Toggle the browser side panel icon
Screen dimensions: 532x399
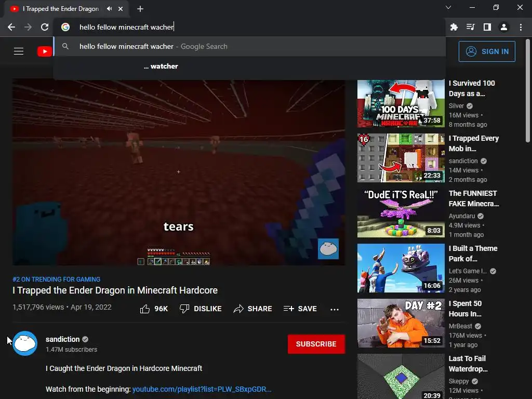[487, 27]
